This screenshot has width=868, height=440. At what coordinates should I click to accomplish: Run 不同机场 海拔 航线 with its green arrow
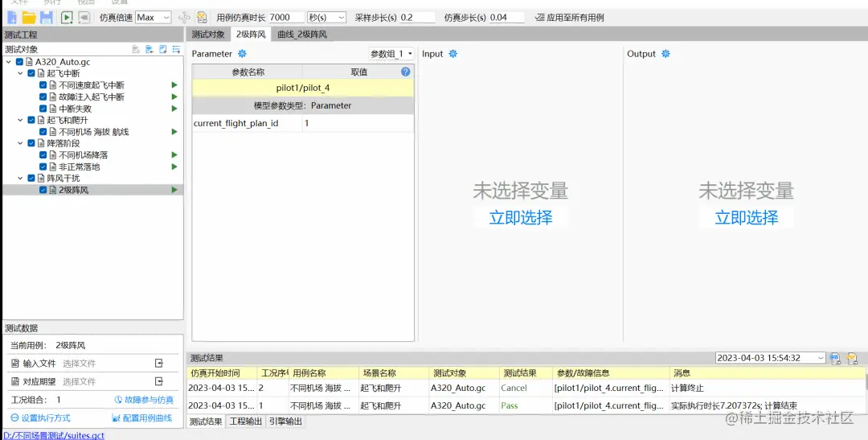(174, 131)
